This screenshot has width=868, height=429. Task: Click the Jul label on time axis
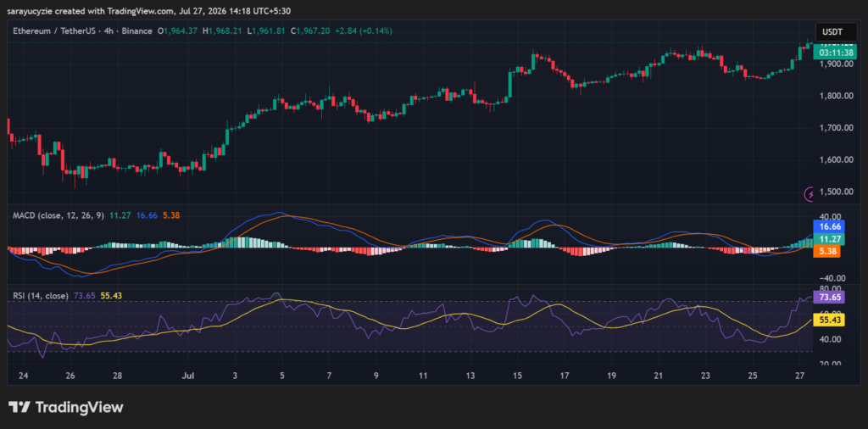188,376
